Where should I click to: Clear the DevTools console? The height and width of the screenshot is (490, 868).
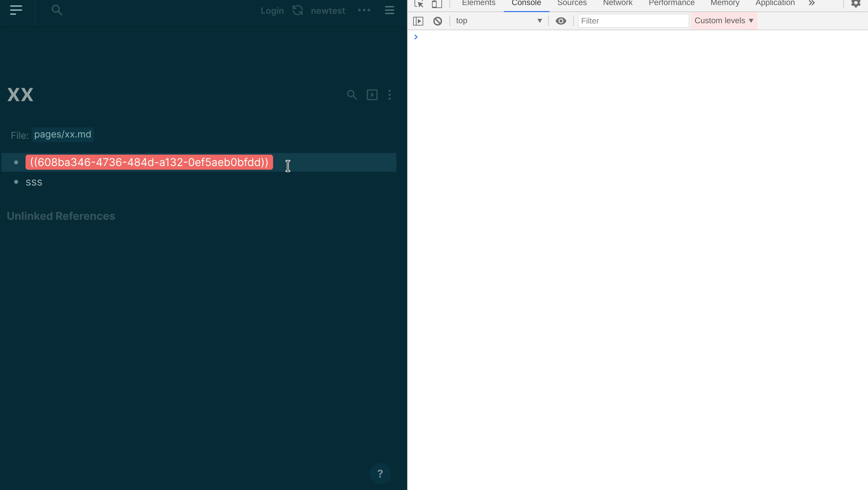[x=438, y=21]
